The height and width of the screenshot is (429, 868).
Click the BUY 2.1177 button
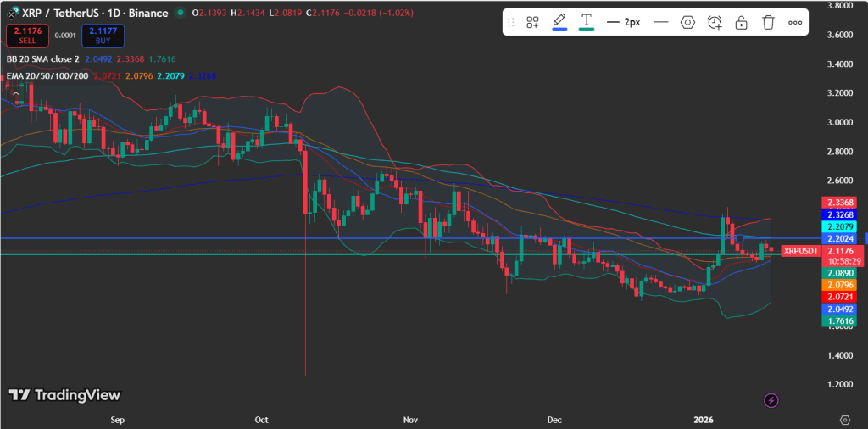coord(103,36)
